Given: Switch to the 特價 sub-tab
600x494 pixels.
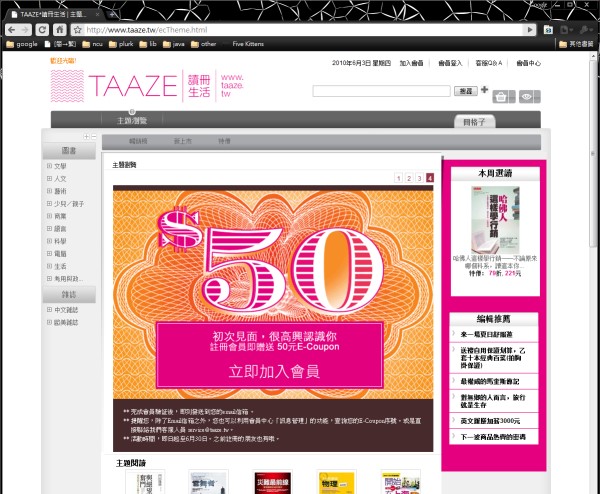Looking at the screenshot, I should (224, 141).
